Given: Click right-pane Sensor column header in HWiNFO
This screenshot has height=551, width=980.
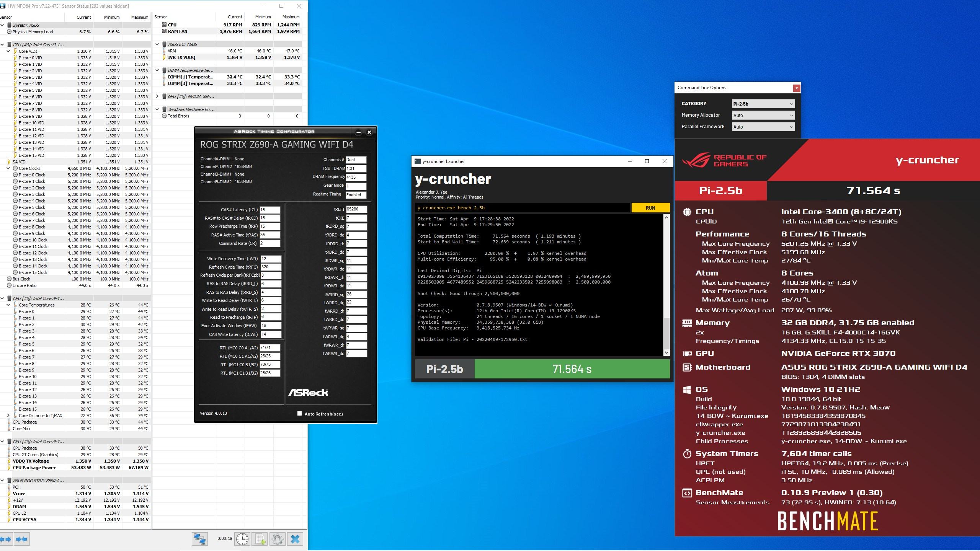Looking at the screenshot, I should pos(184,17).
